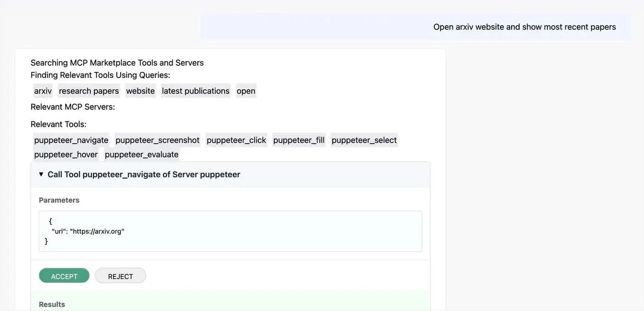The height and width of the screenshot is (311, 644).
Task: Click the 'Results' heading
Action: [x=52, y=305]
